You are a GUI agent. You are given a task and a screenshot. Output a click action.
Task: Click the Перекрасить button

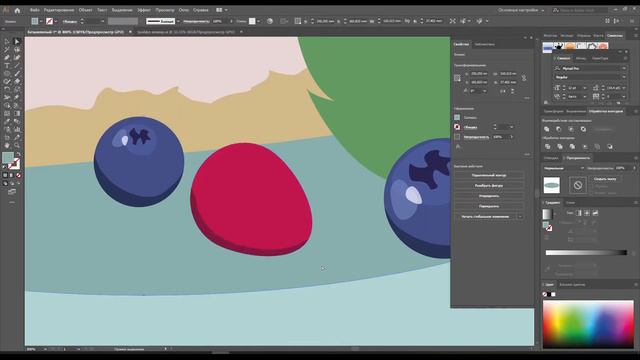[x=489, y=206]
